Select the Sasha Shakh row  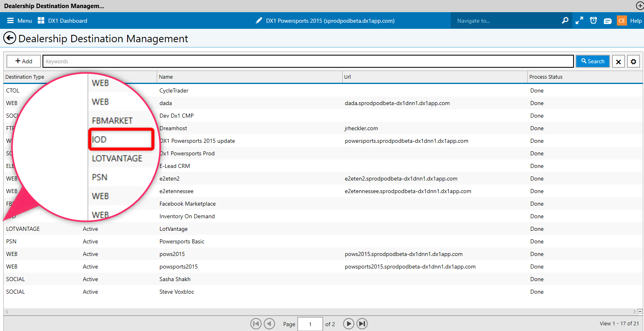point(323,279)
